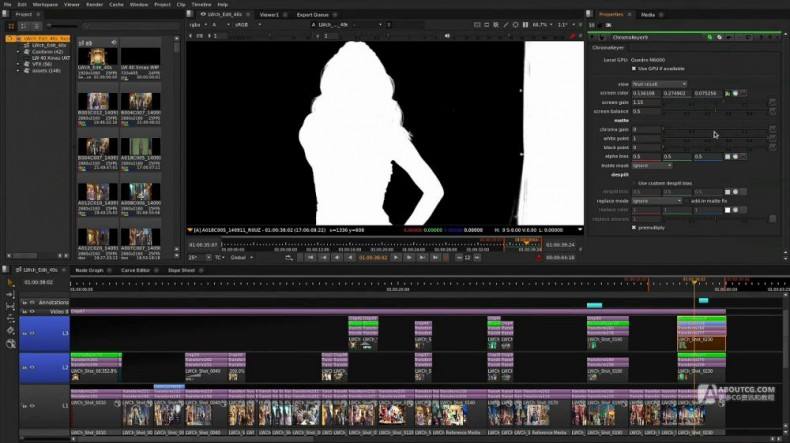
Task: Switch to the Node Graph tab
Action: click(89, 270)
